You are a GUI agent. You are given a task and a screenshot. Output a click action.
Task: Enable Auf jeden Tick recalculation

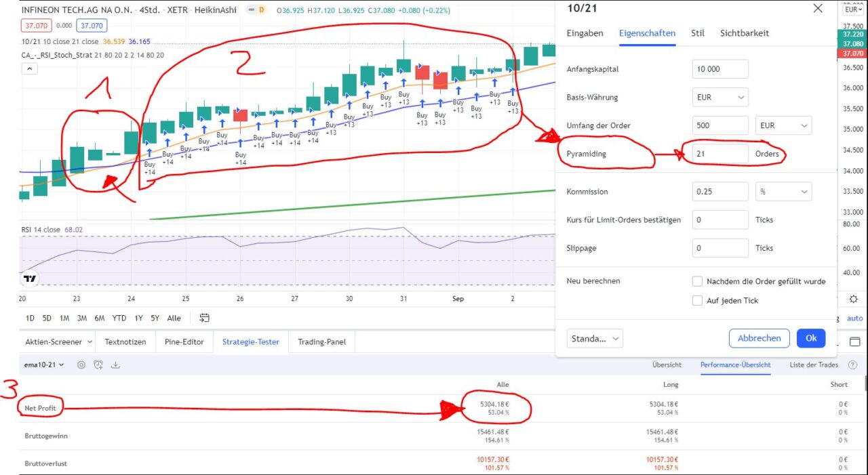(697, 300)
